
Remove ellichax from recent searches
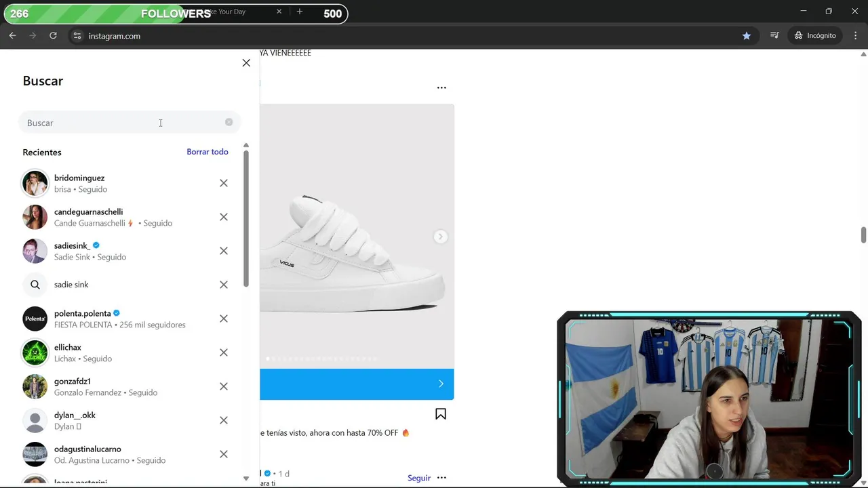click(224, 352)
